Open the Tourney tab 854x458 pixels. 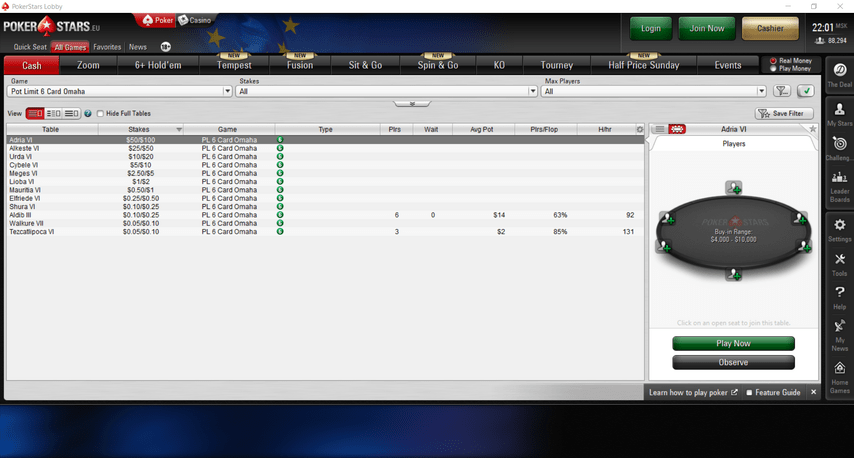[557, 65]
